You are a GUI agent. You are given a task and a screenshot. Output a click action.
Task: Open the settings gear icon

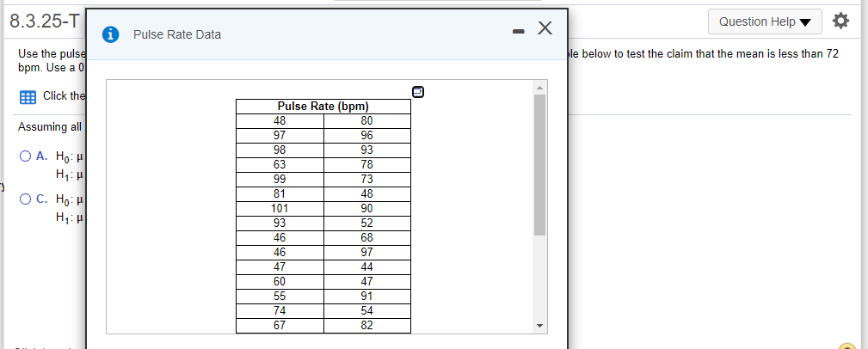840,21
